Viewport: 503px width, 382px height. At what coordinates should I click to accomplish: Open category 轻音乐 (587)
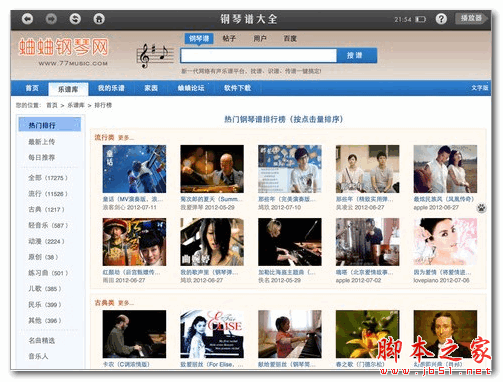pos(48,225)
